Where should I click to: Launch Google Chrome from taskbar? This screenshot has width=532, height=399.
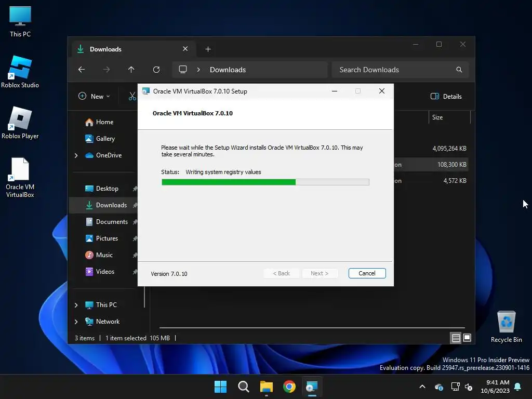[x=289, y=387]
